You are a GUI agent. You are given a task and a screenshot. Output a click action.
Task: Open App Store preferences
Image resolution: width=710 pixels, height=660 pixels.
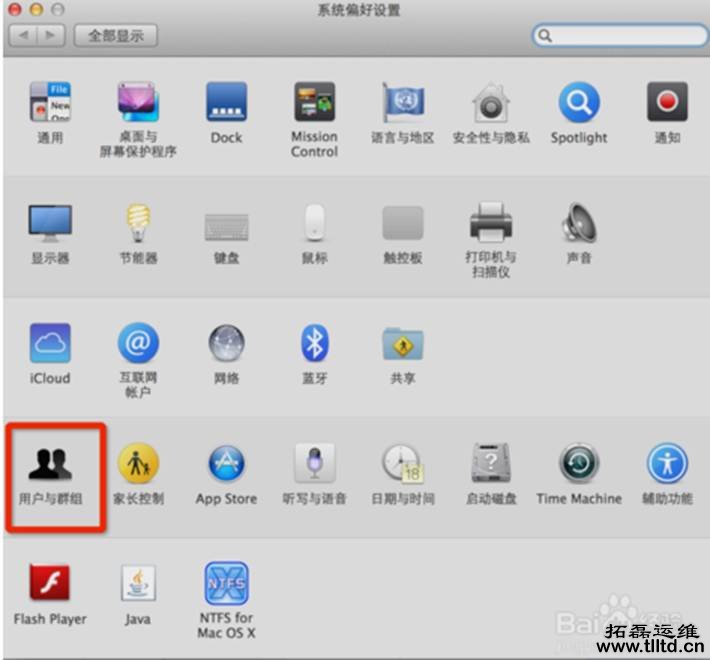click(226, 464)
